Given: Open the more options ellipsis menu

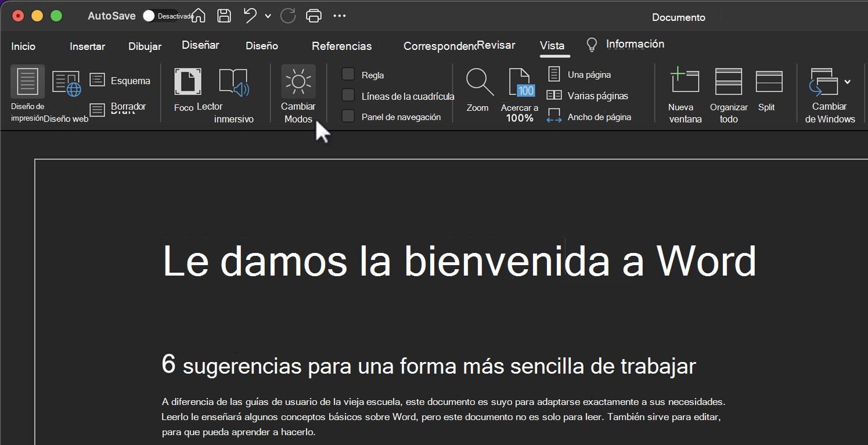Looking at the screenshot, I should click(340, 16).
